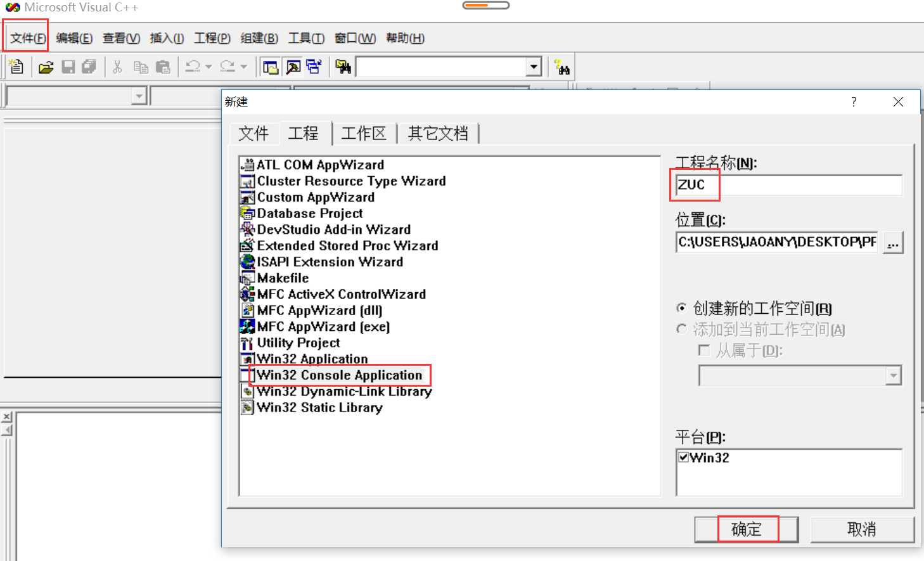Select the Utility Project entry
Viewport: 924px width, 561px height.
click(x=290, y=343)
